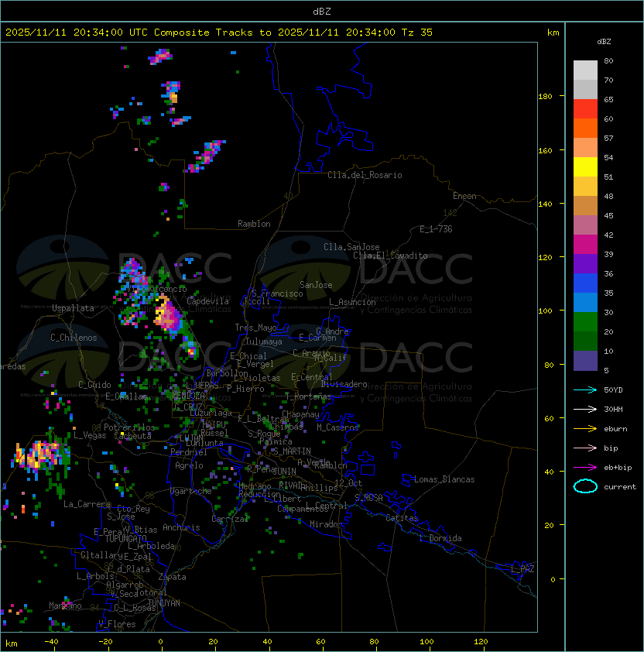Click the Tres_Mayo label
Screen dimensions: 644x652
[255, 328]
